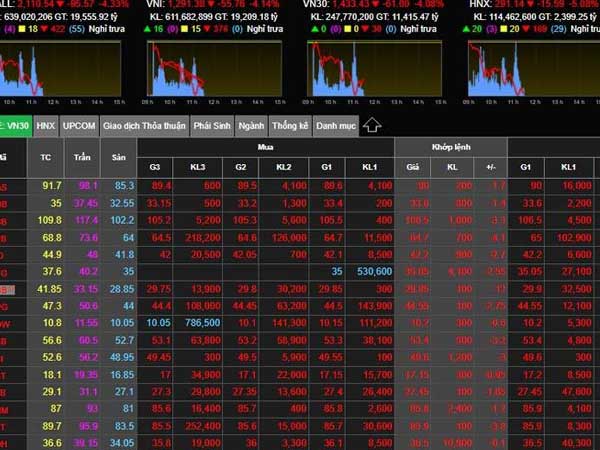Click the floor price 85.3
Image resolution: width=600 pixels, height=450 pixels.
point(124,186)
